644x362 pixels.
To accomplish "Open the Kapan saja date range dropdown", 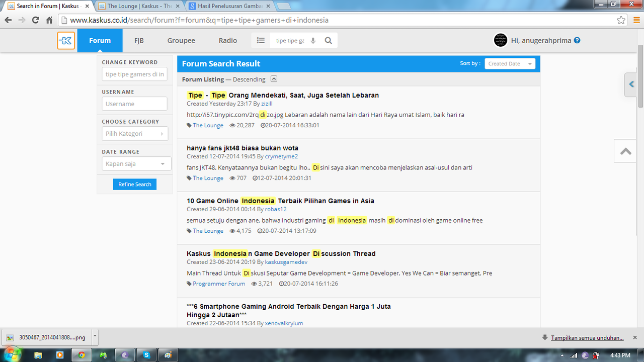I will coord(136,164).
